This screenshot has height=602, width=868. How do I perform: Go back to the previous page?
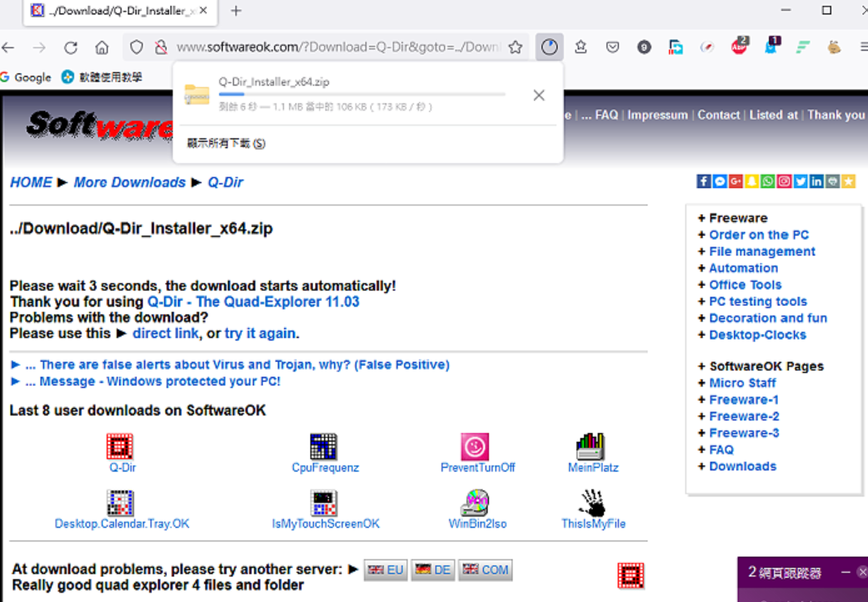click(x=8, y=47)
